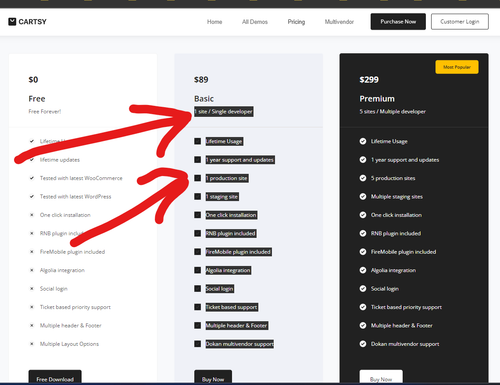The image size is (500, 385).
Task: Select the $0 price text
Action: pos(33,80)
